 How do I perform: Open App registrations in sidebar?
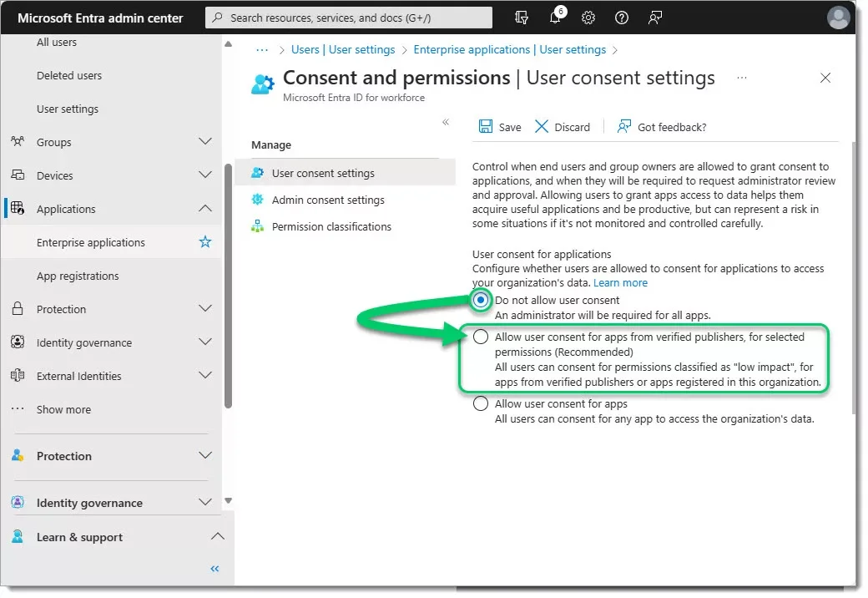coord(78,276)
